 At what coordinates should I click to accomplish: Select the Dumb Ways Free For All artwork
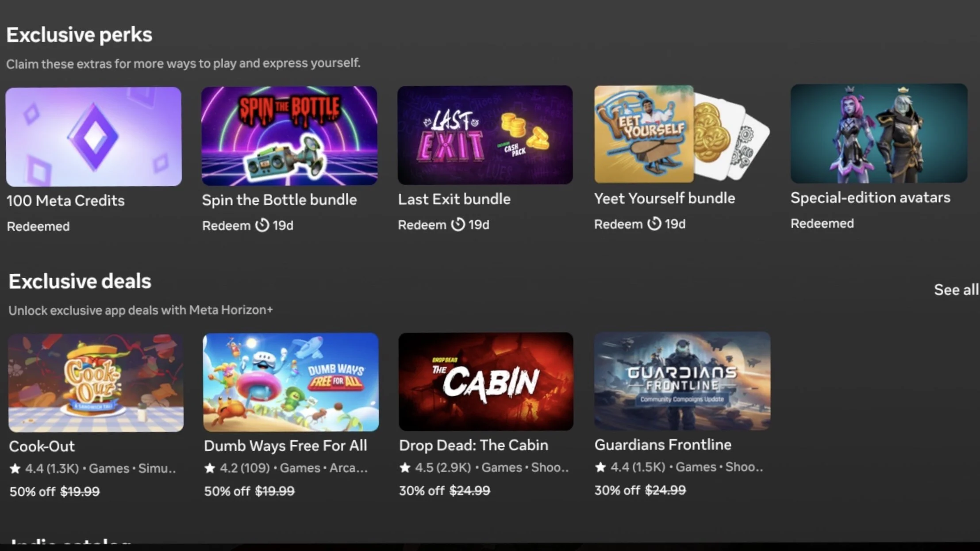(x=291, y=382)
